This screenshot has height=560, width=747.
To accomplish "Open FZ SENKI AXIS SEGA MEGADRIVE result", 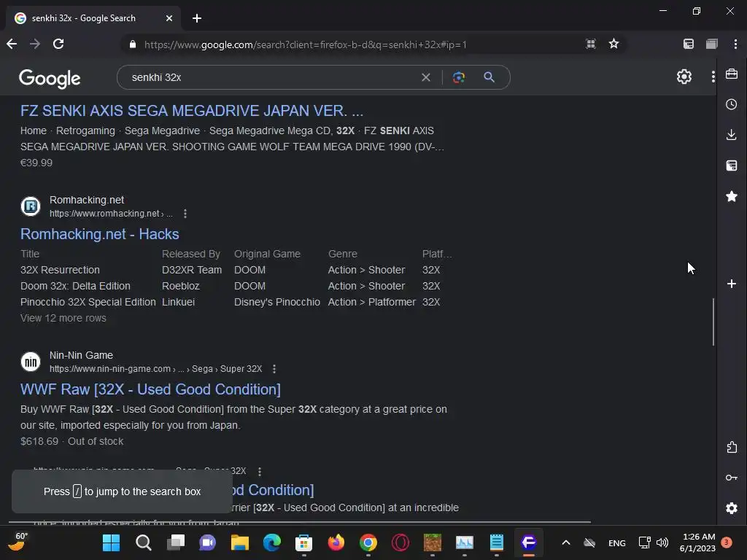I will (x=192, y=111).
